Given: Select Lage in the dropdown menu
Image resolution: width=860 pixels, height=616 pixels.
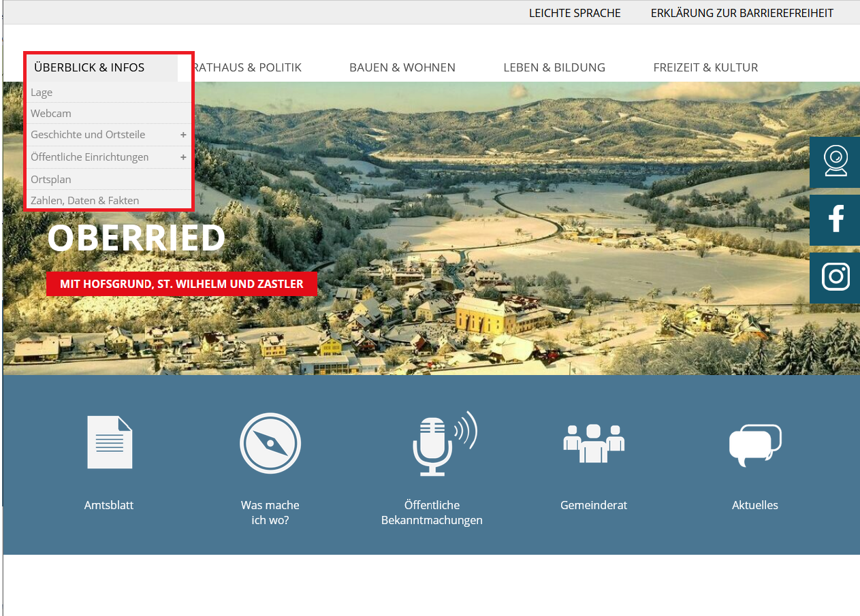Looking at the screenshot, I should coord(42,93).
